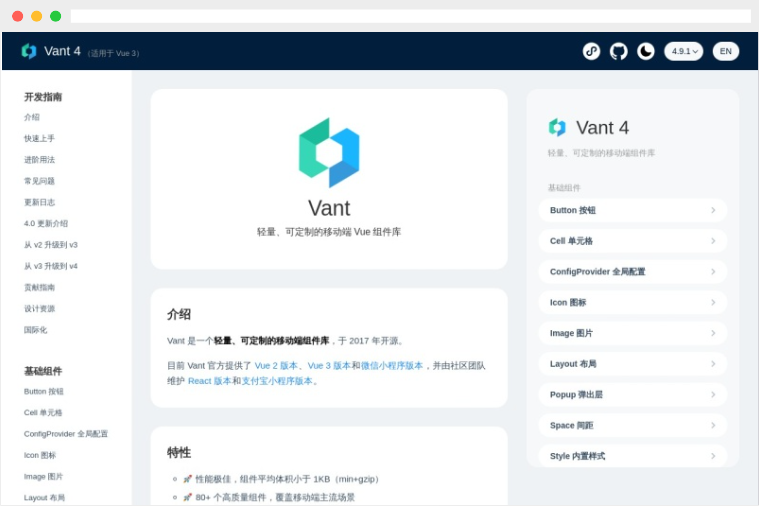Expand Cell 单元格 row arrow in simulator

pyautogui.click(x=713, y=241)
